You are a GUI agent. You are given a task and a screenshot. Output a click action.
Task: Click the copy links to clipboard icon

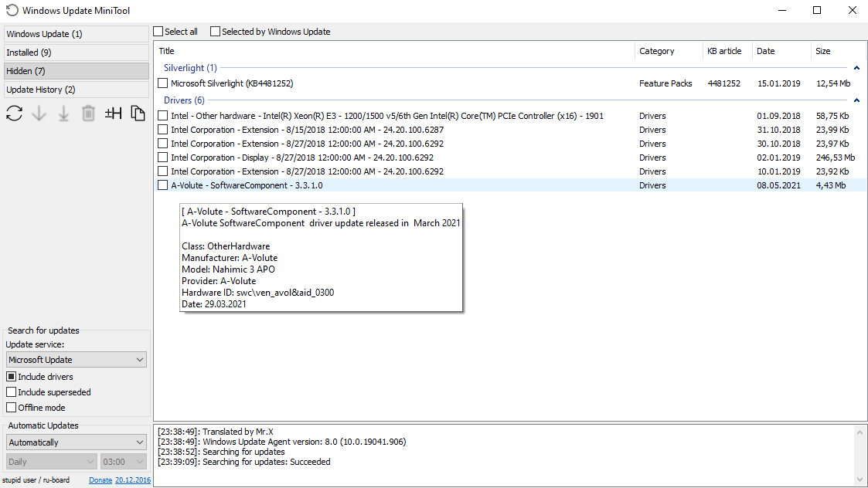click(x=138, y=114)
